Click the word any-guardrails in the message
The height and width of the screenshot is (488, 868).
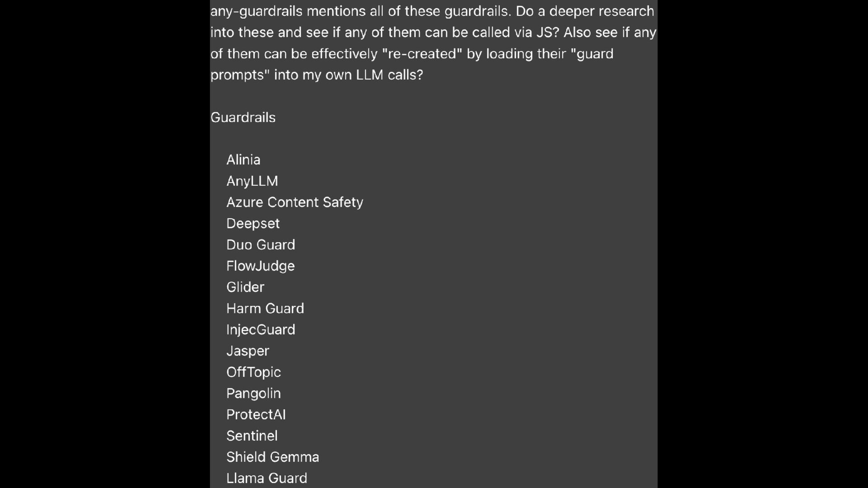tap(256, 11)
